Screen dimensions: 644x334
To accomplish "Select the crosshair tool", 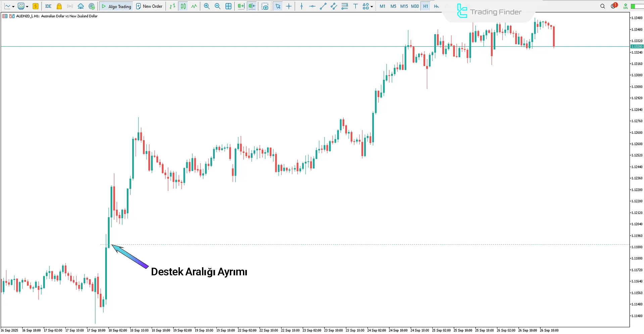I will [289, 6].
